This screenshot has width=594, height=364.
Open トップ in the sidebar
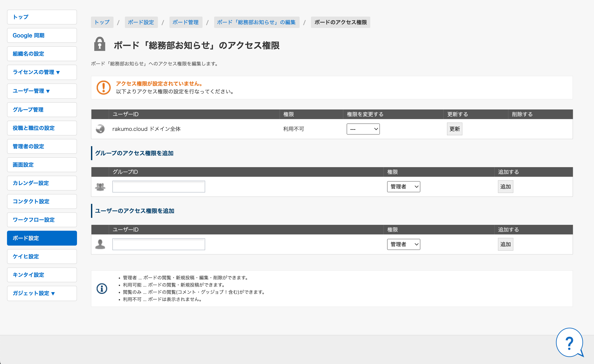point(42,17)
